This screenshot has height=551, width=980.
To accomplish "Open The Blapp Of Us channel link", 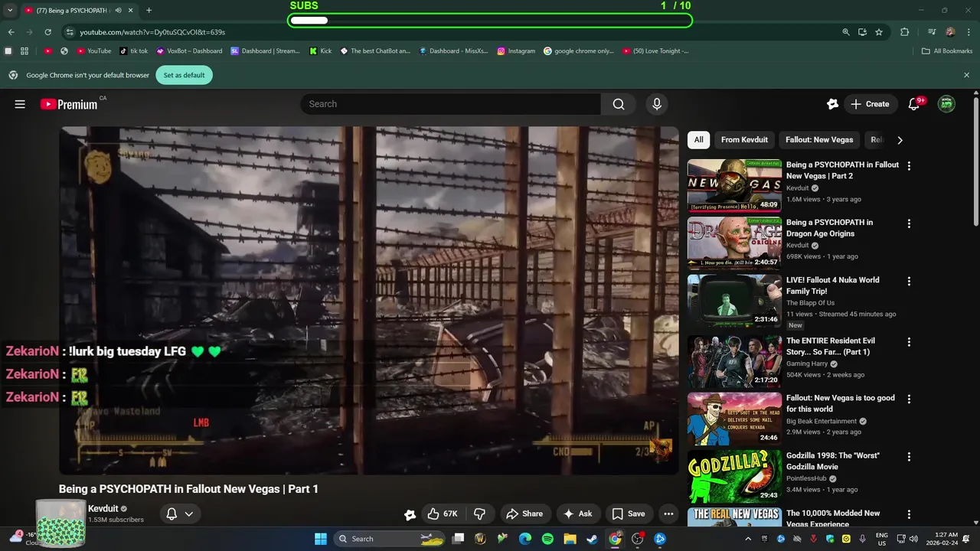I will coord(810,303).
